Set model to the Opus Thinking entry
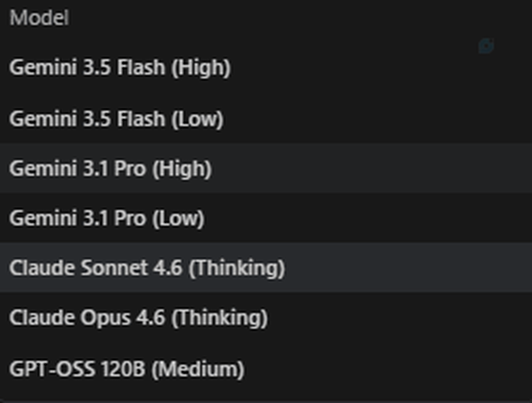This screenshot has width=532, height=403. pos(266,318)
